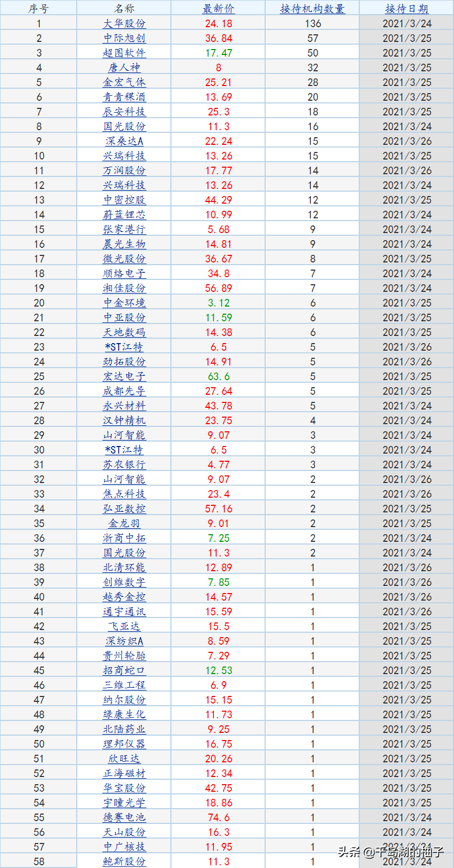454x868 pixels.
Task: Click the 序号 column header
Action: [x=38, y=9]
